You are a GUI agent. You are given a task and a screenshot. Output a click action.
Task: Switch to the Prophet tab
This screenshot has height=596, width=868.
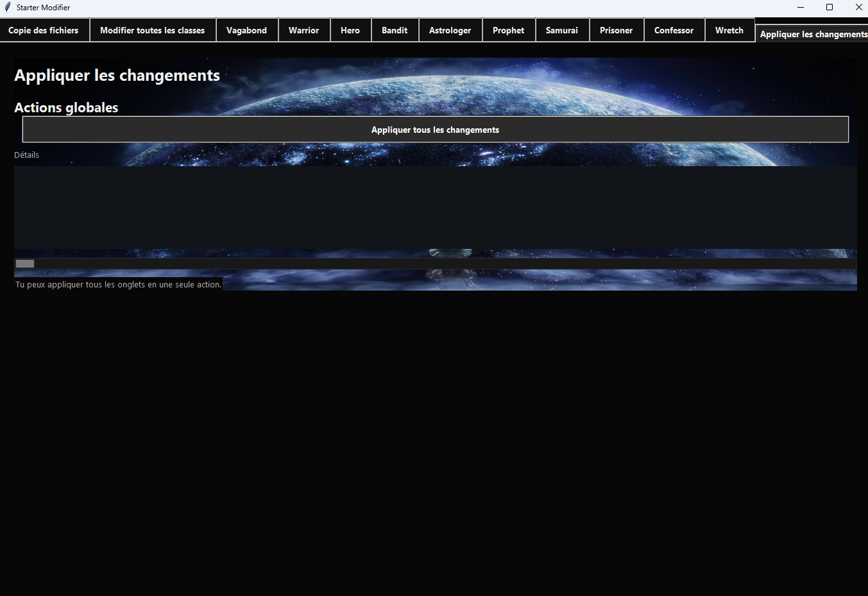click(509, 30)
